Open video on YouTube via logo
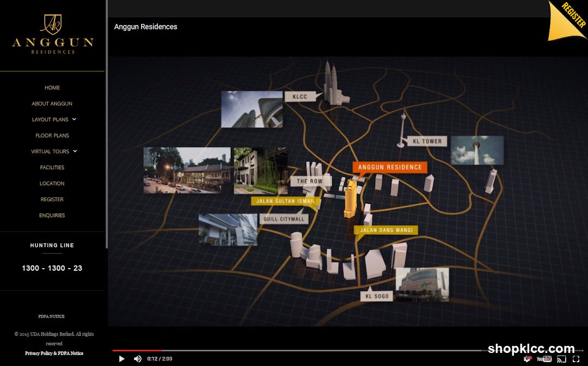Screen dimensions: 588x366 pyautogui.click(x=544, y=359)
